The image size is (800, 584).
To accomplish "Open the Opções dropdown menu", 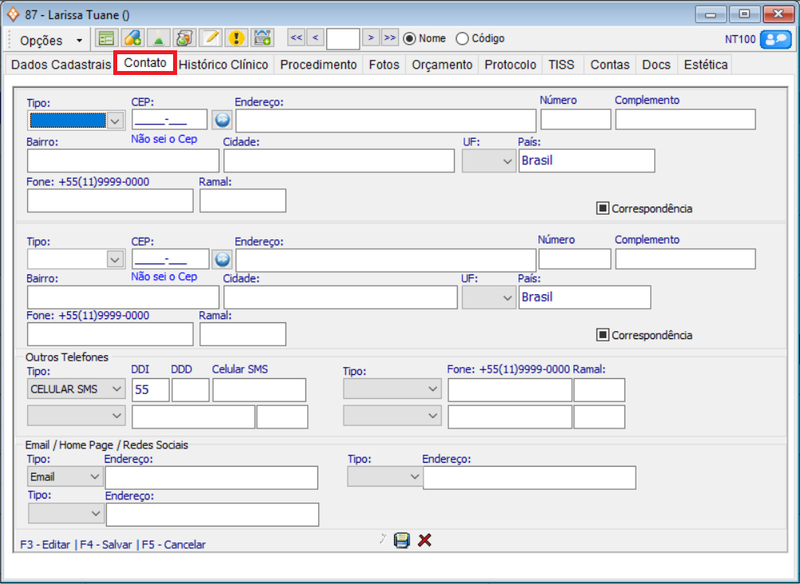I will click(x=51, y=40).
